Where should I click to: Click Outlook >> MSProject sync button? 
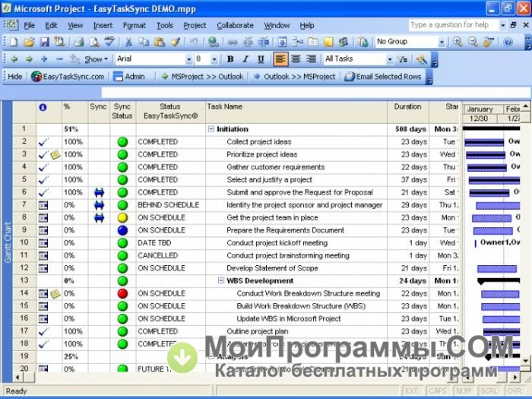tap(295, 77)
